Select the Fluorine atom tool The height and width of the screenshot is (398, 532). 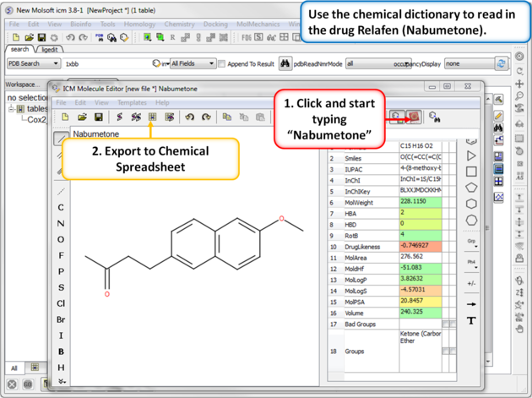click(61, 255)
